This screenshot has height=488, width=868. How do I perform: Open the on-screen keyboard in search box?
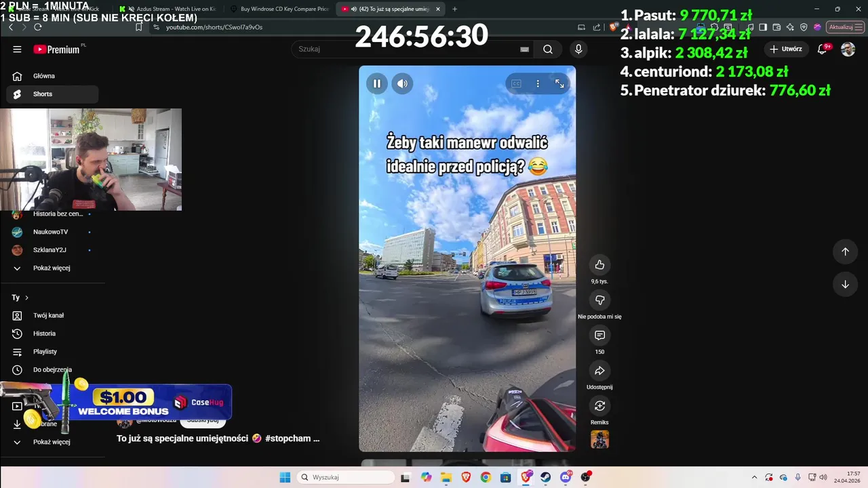point(524,49)
